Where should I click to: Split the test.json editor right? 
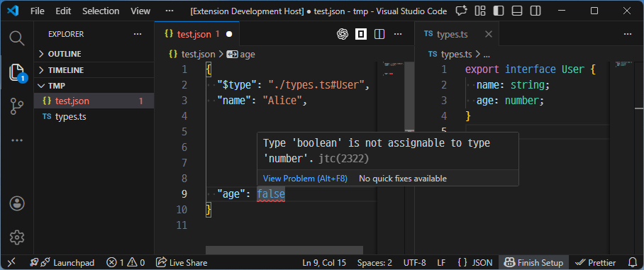[x=379, y=35]
